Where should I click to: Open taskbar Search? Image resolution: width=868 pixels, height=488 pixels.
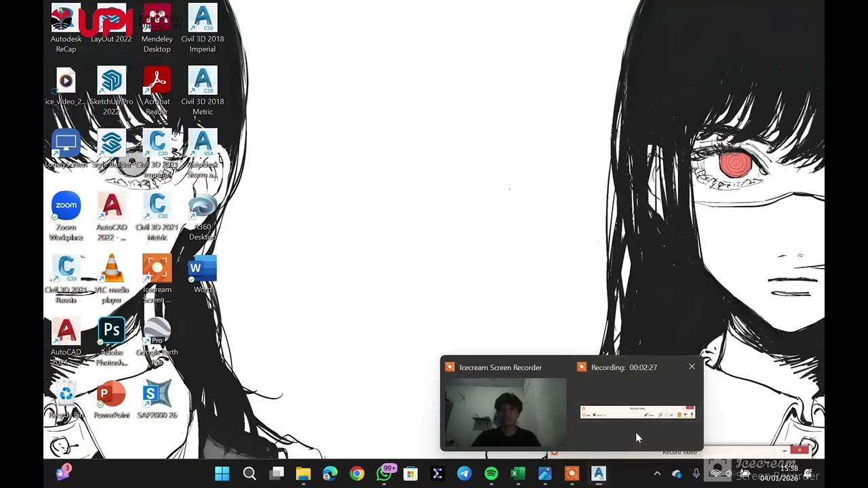point(250,474)
